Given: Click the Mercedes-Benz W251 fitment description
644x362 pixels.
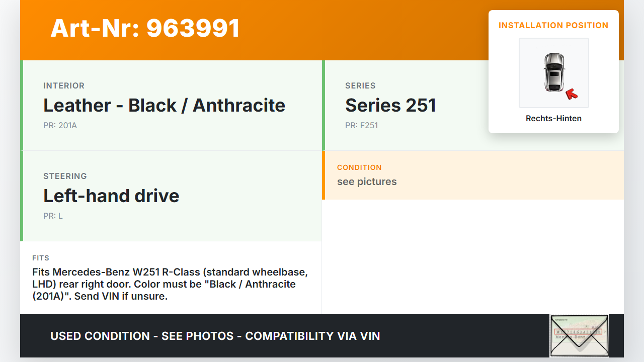Looking at the screenshot, I should 170,284.
